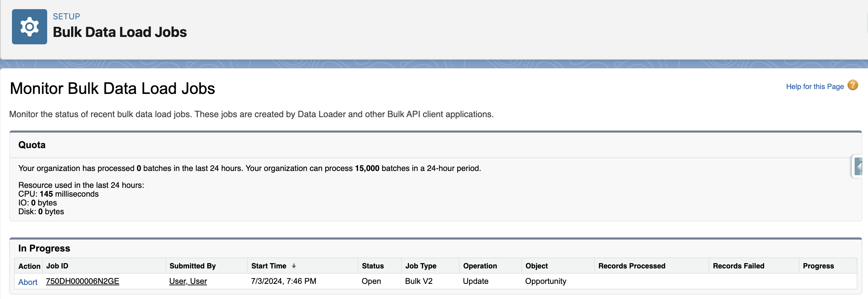The width and height of the screenshot is (868, 299).
Task: Click the Quota section heading
Action: coord(32,145)
